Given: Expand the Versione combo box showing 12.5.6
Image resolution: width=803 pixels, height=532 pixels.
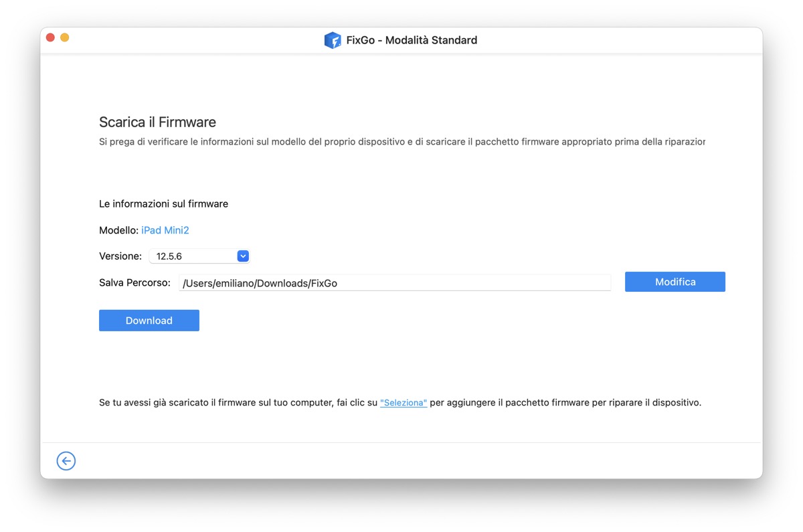Looking at the screenshot, I should [x=199, y=256].
